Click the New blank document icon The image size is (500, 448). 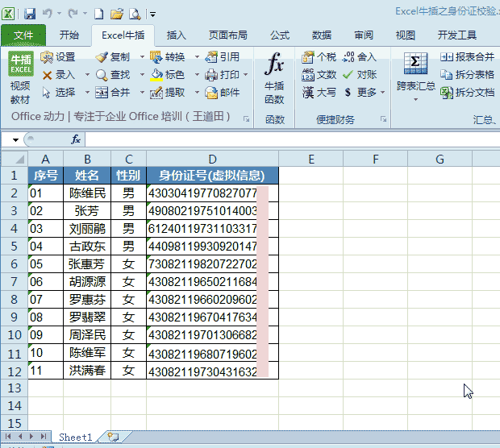(x=99, y=14)
